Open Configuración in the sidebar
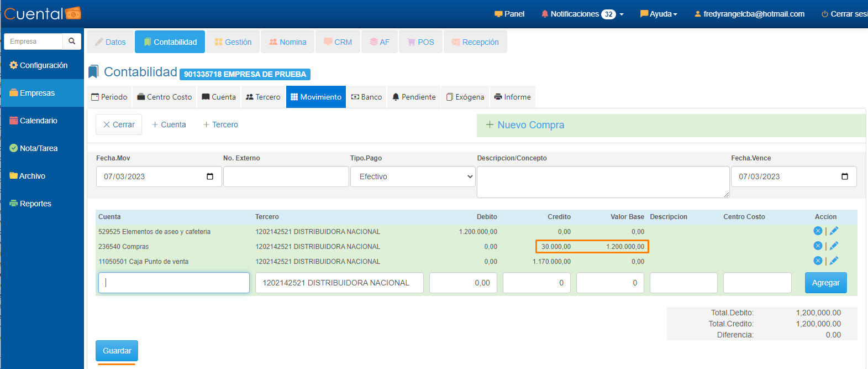 [x=39, y=65]
